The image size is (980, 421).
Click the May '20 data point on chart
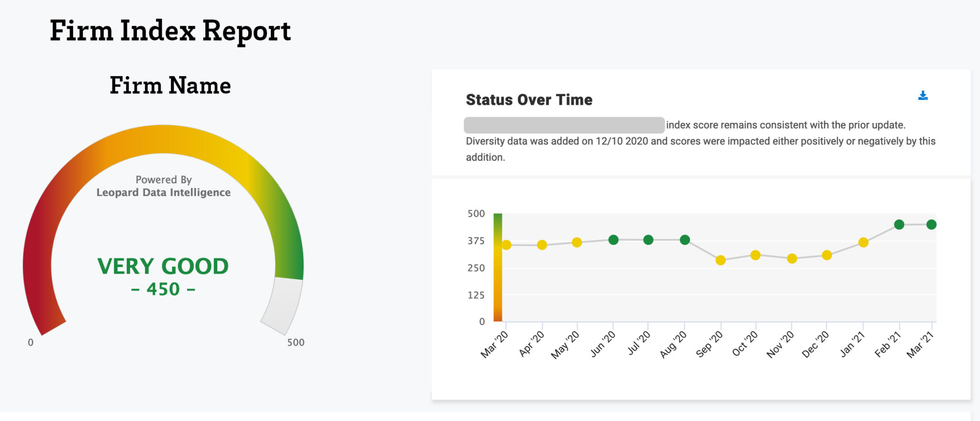click(577, 243)
